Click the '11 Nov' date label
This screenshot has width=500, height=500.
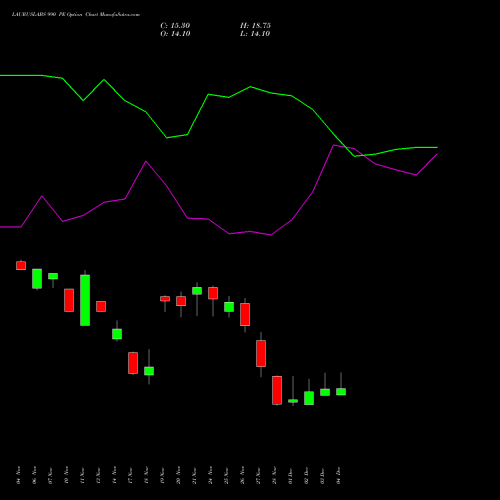[82, 475]
